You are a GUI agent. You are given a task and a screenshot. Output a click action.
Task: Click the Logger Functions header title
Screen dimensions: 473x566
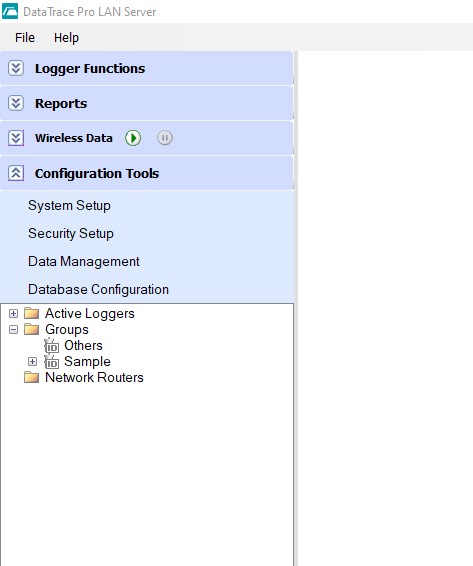(x=90, y=69)
